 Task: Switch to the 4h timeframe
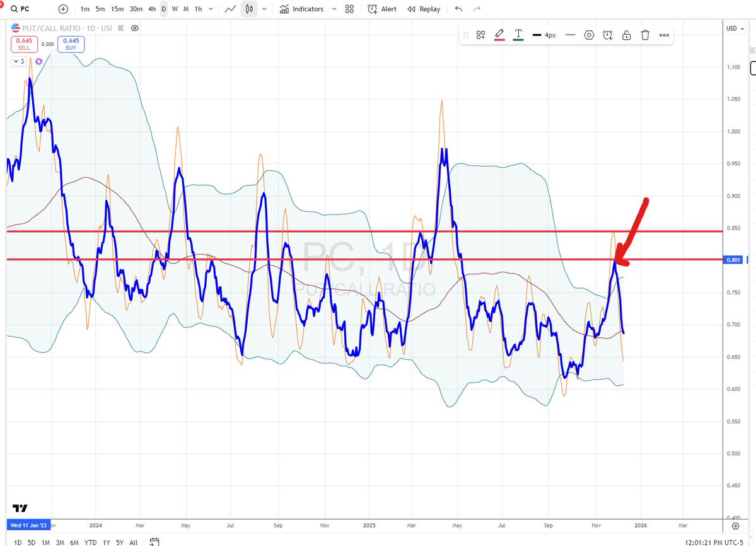(x=152, y=9)
